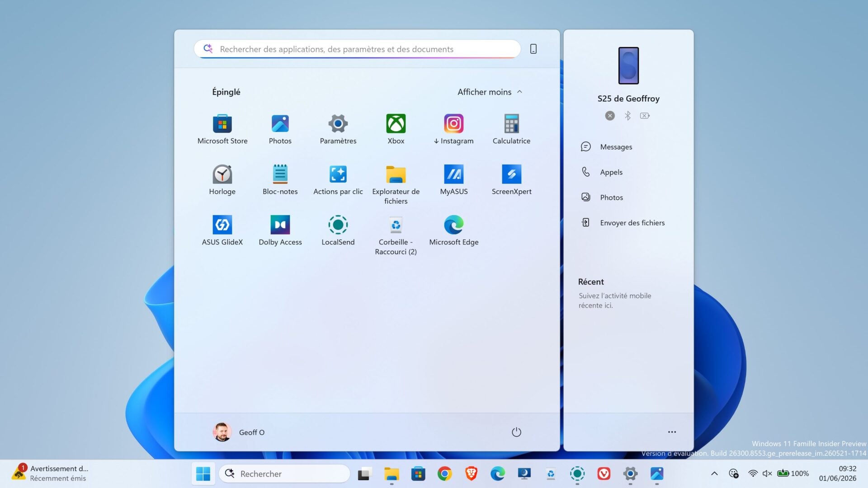Open ScreenXpert app
The width and height of the screenshot is (868, 488).
[511, 180]
